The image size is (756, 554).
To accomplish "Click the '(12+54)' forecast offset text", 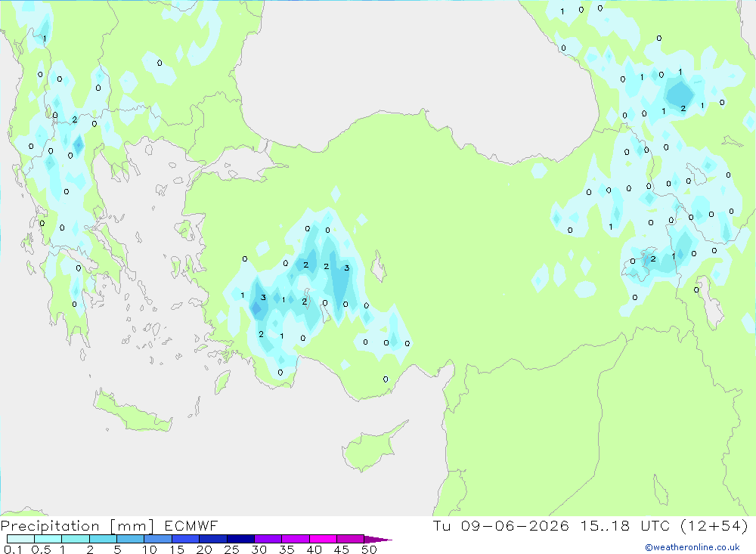I will click(x=714, y=525).
